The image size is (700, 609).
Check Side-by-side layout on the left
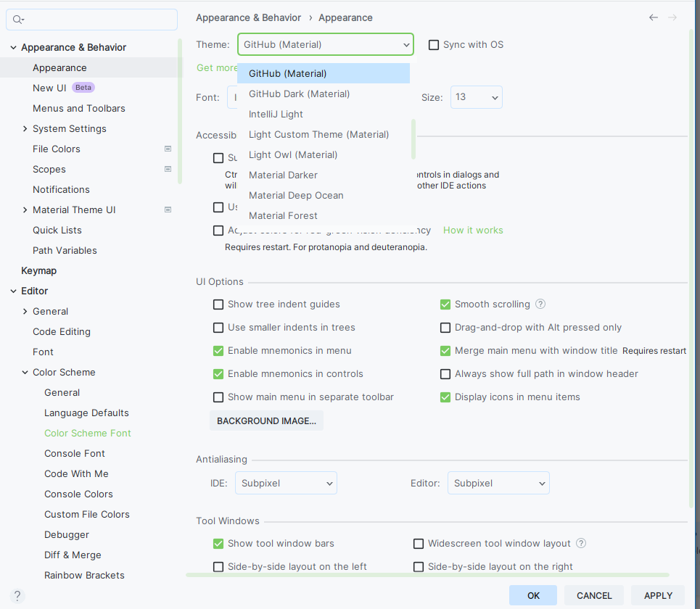pyautogui.click(x=218, y=567)
